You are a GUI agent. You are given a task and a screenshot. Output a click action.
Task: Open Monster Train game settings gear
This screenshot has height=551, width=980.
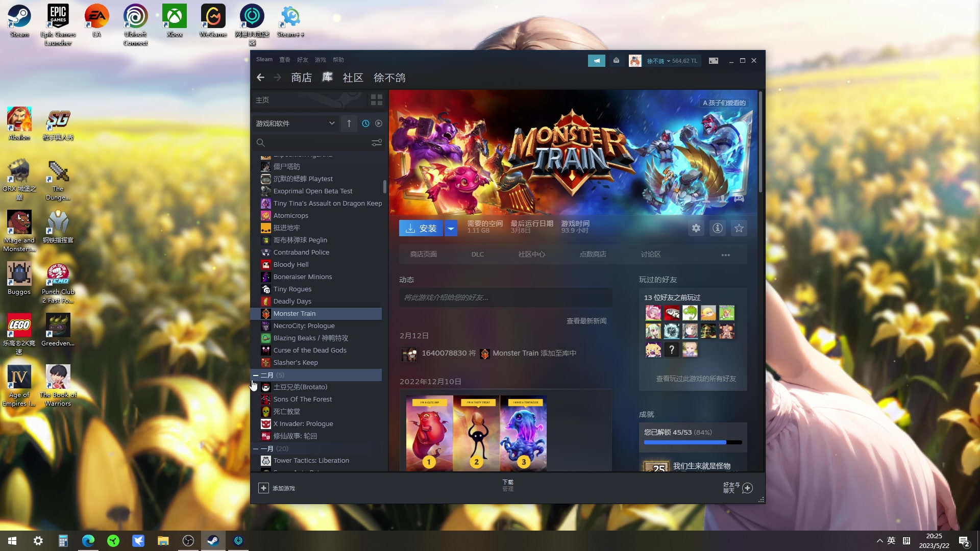tap(696, 228)
